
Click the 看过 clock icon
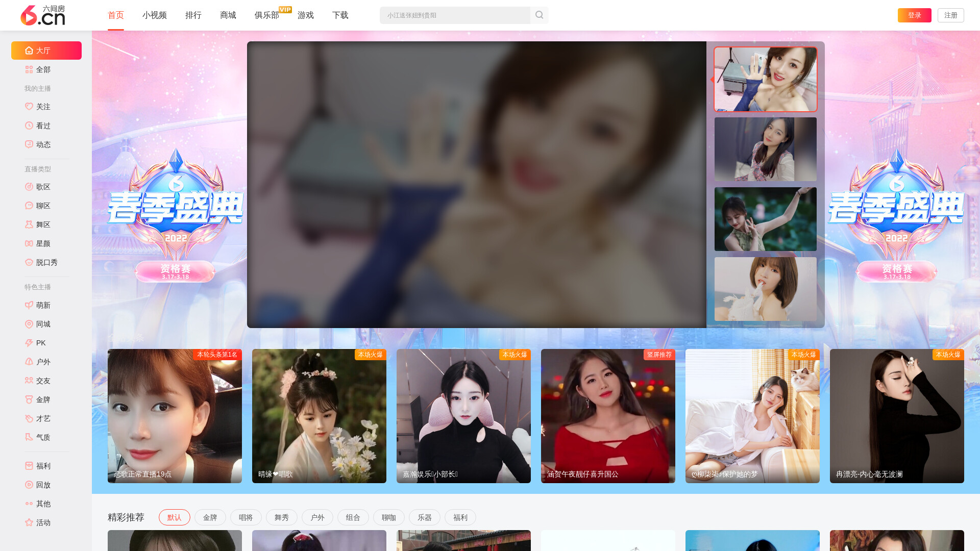[29, 126]
